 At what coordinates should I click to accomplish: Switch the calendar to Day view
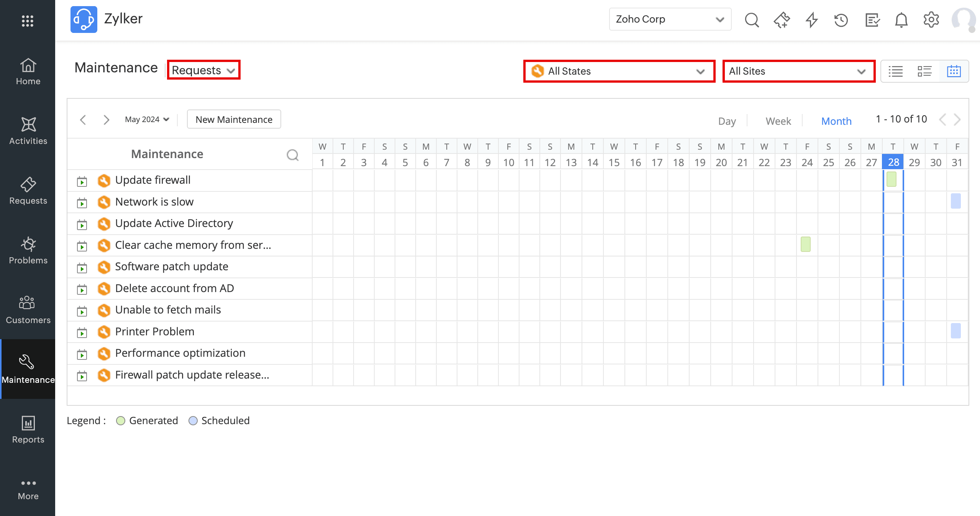[x=727, y=121]
